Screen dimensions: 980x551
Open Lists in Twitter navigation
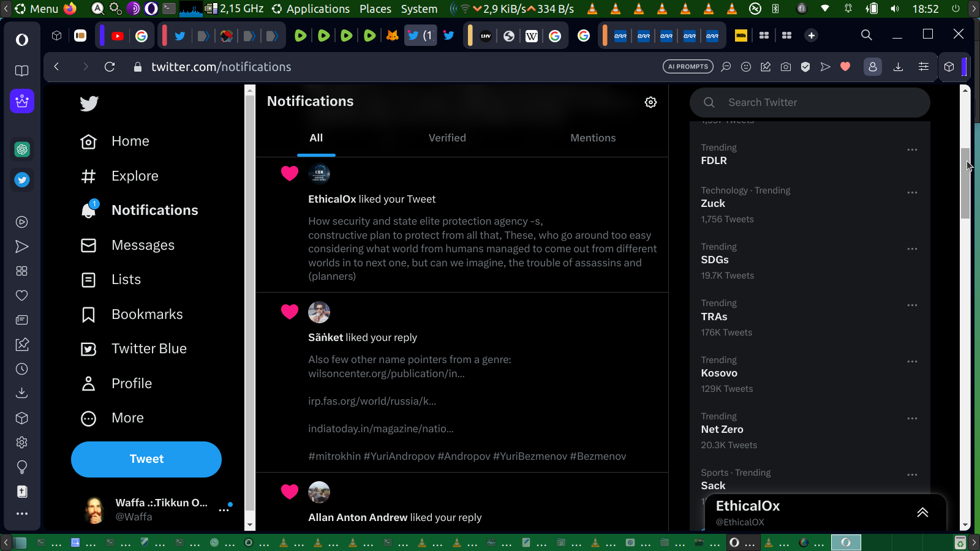pyautogui.click(x=111, y=280)
